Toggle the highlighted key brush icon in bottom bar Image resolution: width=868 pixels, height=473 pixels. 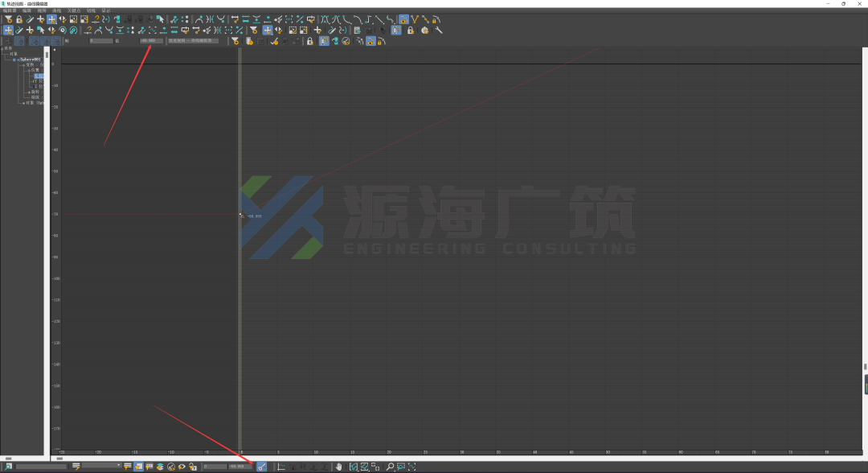pyautogui.click(x=262, y=467)
